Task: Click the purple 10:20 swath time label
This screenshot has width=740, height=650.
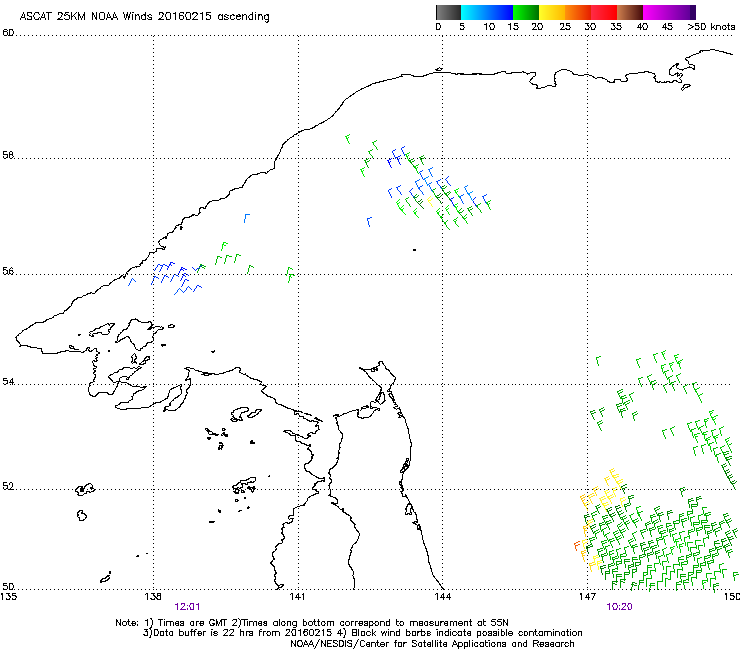Action: [x=619, y=607]
